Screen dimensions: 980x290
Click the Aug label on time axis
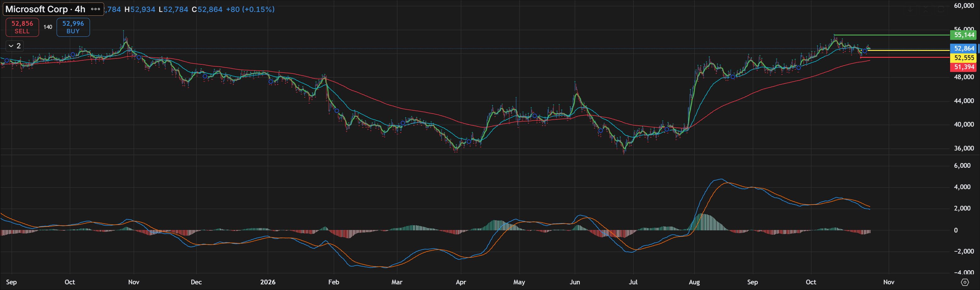pyautogui.click(x=694, y=282)
